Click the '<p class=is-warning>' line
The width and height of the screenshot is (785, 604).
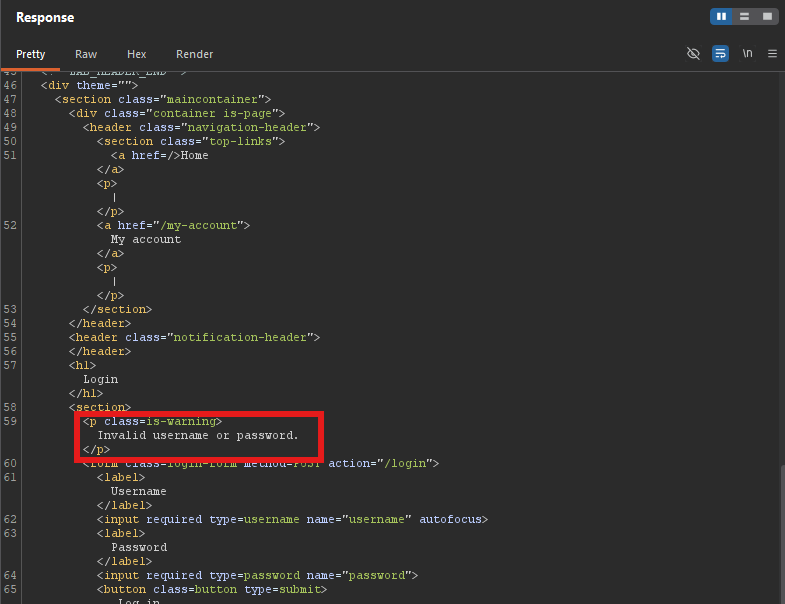(x=152, y=421)
